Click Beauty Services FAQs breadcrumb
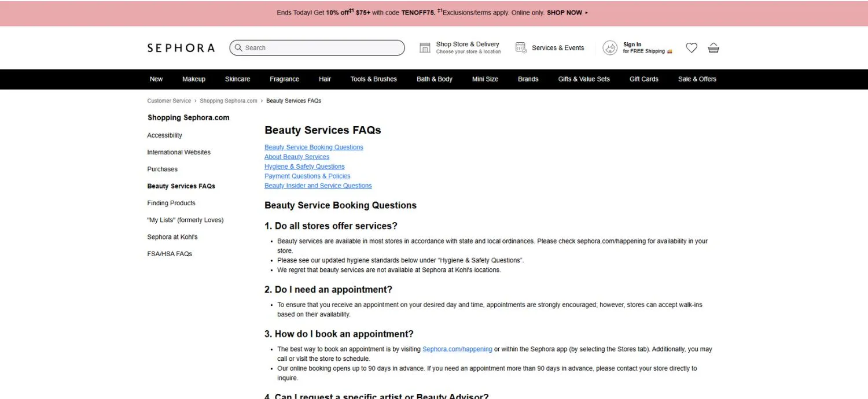The height and width of the screenshot is (399, 868). 293,101
